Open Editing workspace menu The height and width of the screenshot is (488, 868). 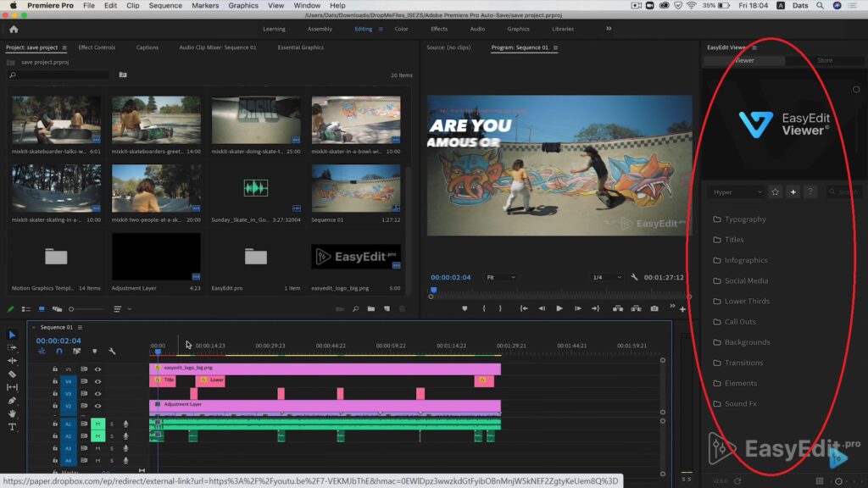click(x=381, y=30)
